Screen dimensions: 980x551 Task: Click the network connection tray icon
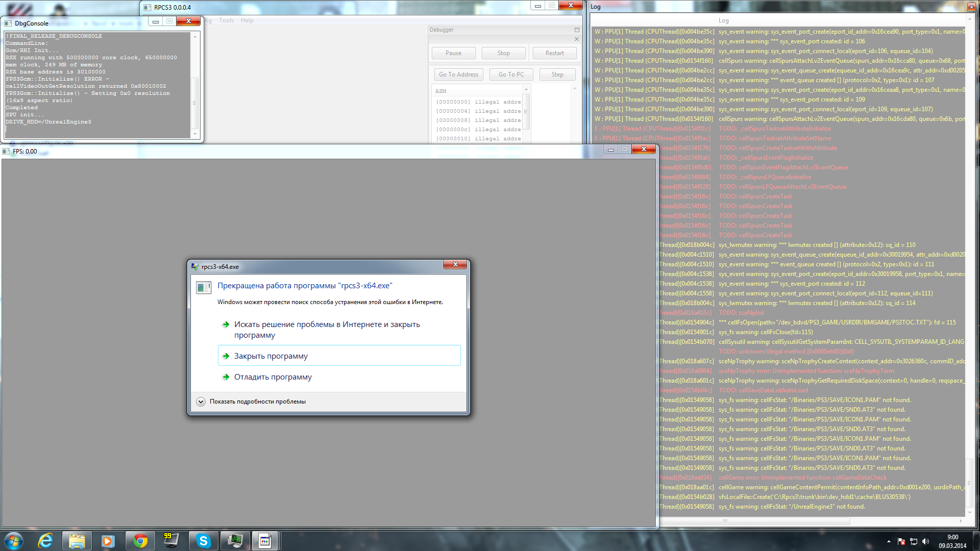click(x=914, y=541)
